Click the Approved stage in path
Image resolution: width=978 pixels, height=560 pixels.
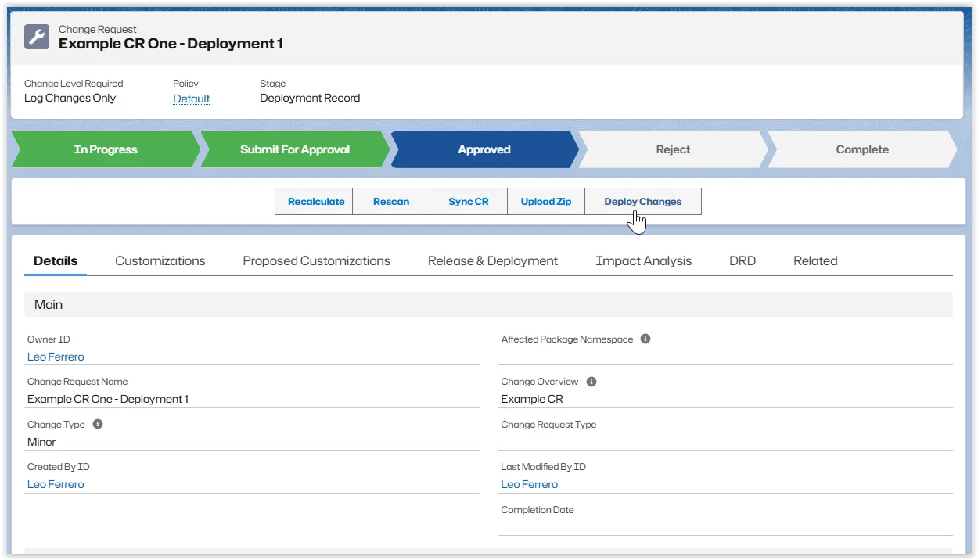click(484, 149)
